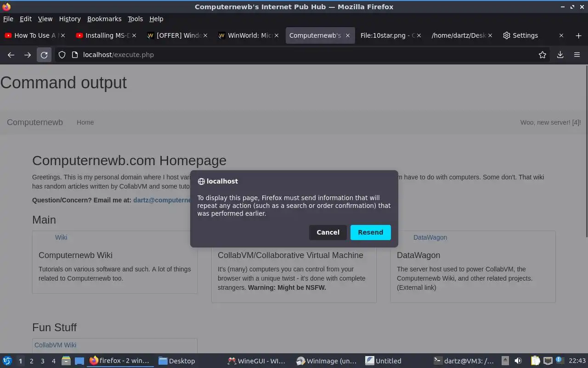The height and width of the screenshot is (368, 588).
Task: Close the File:10star.png tab
Action: (419, 35)
